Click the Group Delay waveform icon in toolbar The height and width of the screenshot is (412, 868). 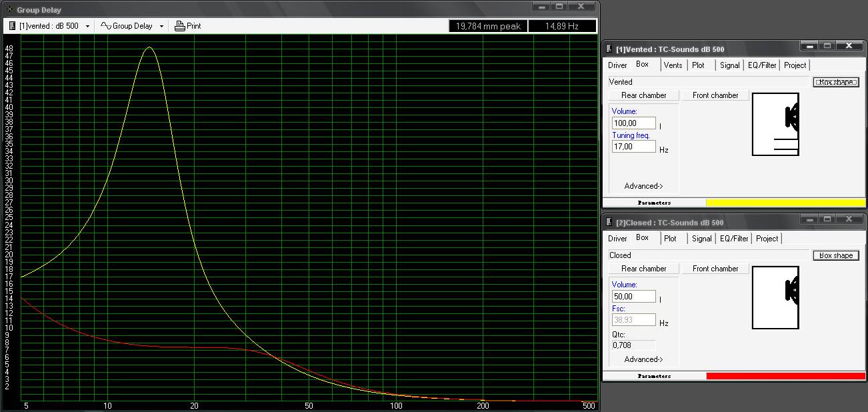tap(107, 25)
